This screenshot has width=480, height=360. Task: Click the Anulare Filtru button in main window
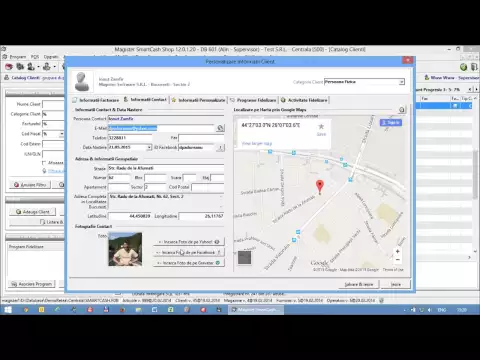30,185
